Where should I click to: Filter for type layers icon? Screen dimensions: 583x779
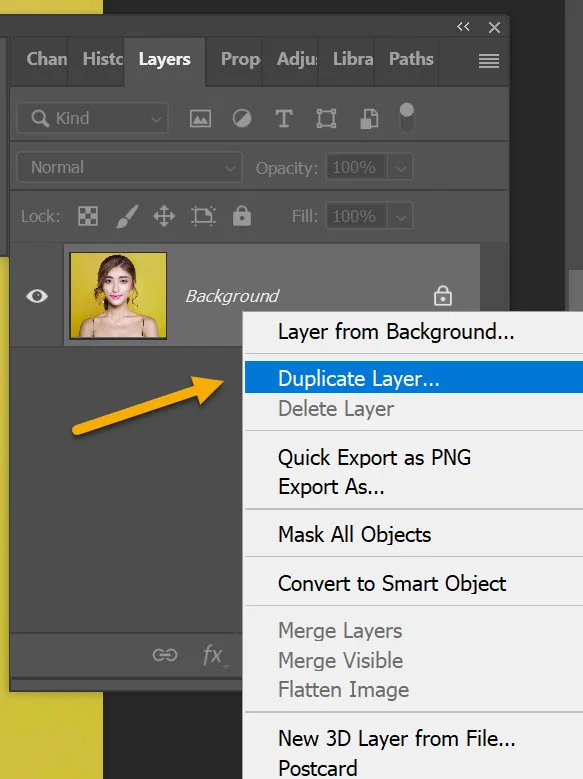tap(284, 119)
